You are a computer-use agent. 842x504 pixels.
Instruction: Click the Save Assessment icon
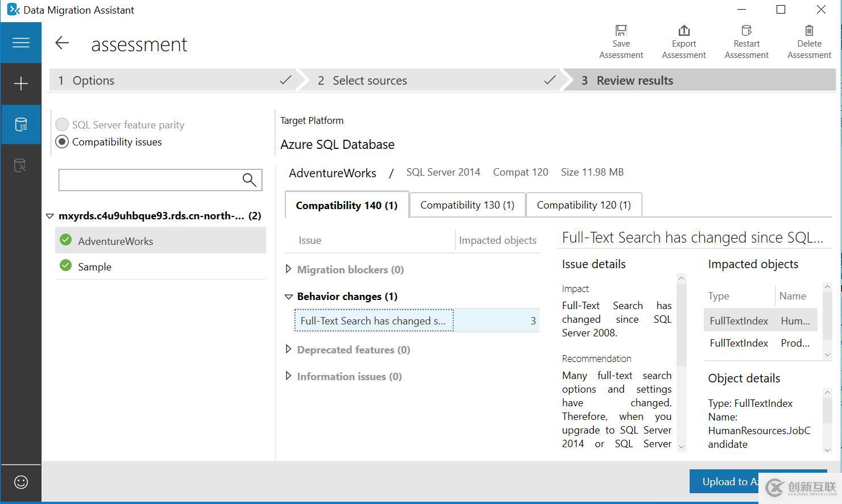621,31
